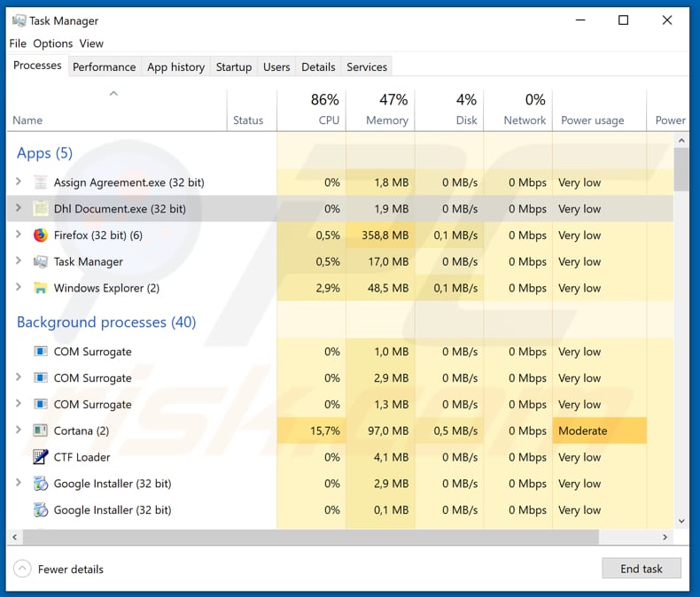Open the Options menu
The width and height of the screenshot is (700, 597).
click(52, 43)
